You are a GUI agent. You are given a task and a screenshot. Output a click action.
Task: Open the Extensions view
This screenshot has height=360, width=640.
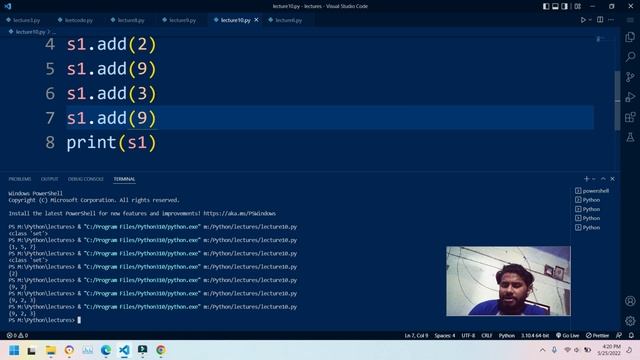click(630, 117)
